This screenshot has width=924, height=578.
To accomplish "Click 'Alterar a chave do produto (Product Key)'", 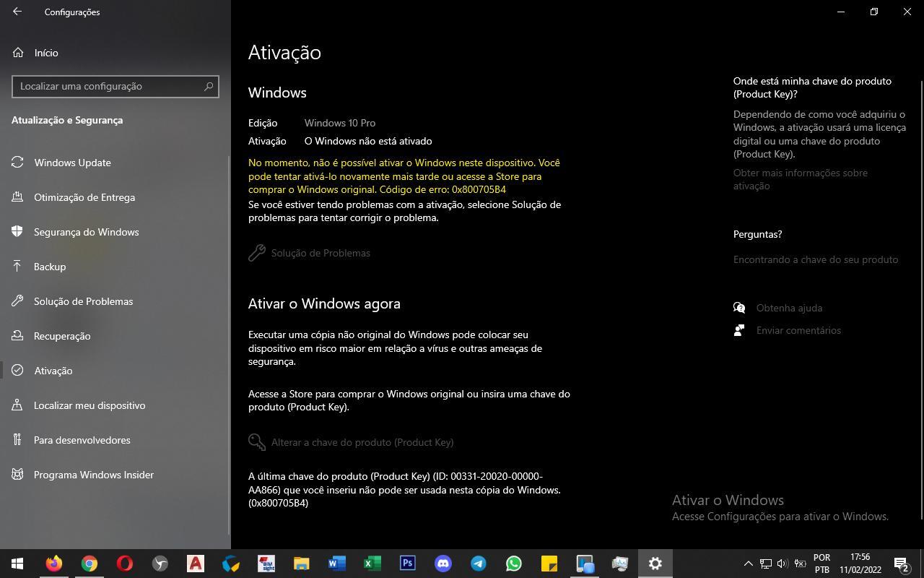I will pyautogui.click(x=362, y=442).
